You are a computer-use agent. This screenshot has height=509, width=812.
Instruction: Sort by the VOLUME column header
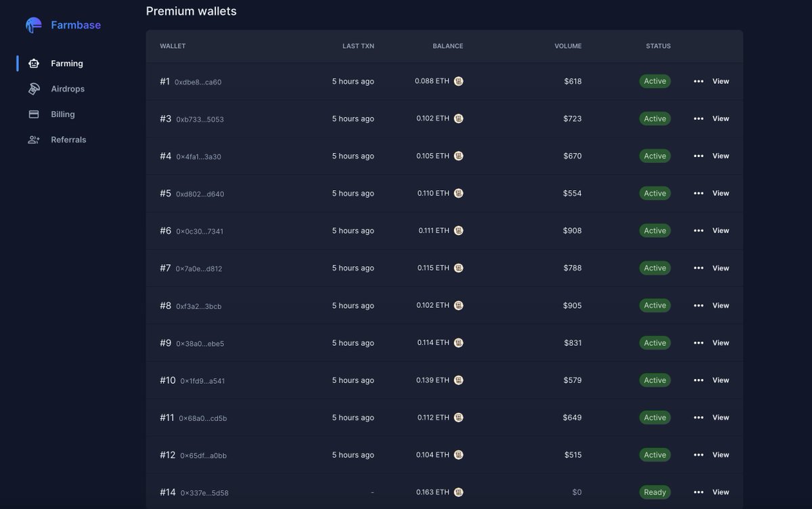(x=568, y=46)
